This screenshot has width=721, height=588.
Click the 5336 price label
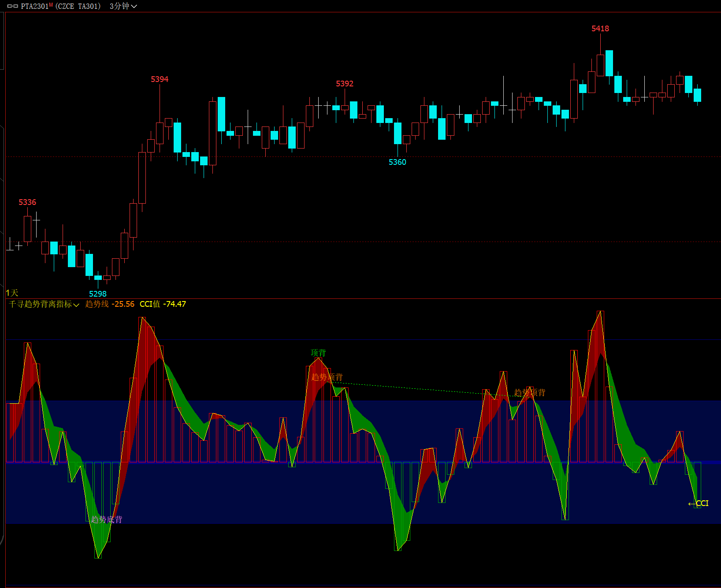pos(27,202)
